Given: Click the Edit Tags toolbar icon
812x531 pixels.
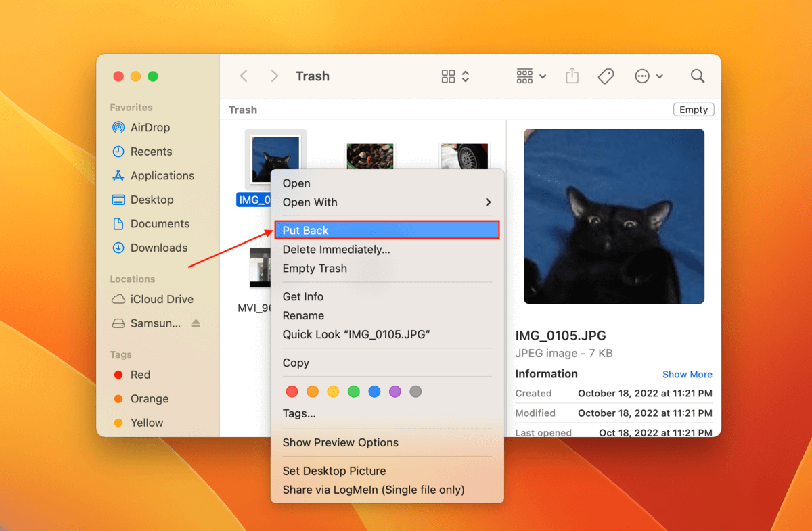Looking at the screenshot, I should (606, 76).
